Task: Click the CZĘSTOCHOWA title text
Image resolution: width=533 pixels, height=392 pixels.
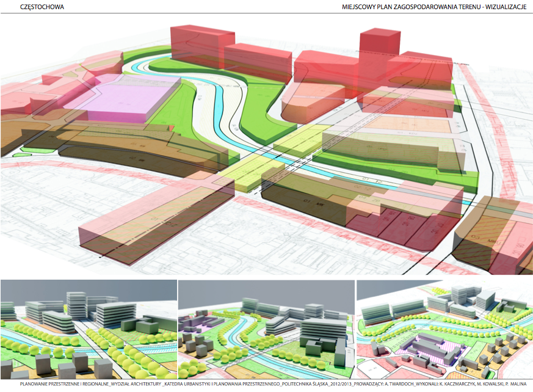Action: tap(42, 7)
